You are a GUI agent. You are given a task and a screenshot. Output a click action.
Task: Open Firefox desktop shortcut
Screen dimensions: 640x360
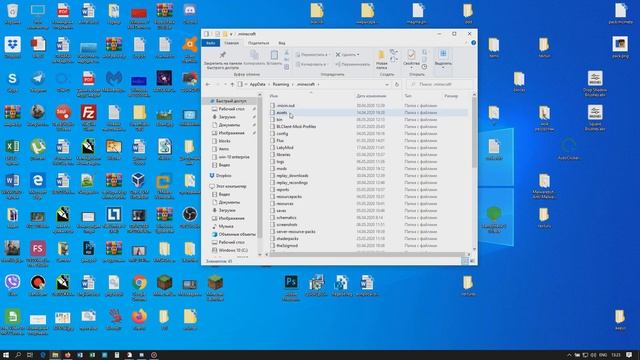coord(139,320)
